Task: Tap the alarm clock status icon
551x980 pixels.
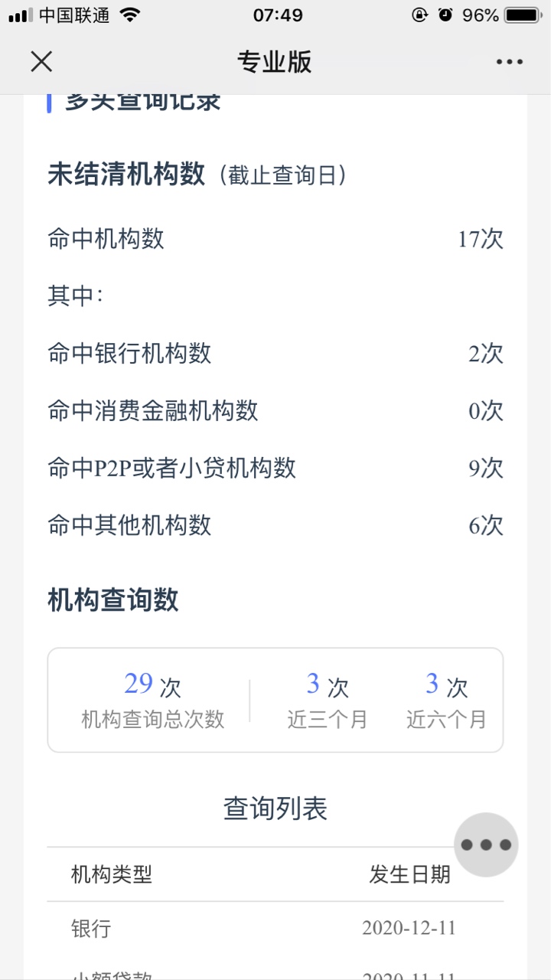Action: (445, 15)
